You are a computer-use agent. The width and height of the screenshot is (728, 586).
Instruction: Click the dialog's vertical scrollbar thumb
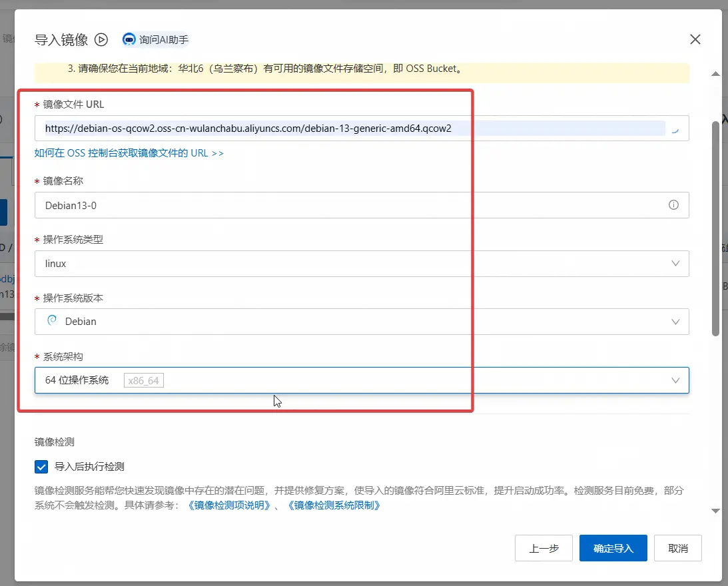716,226
